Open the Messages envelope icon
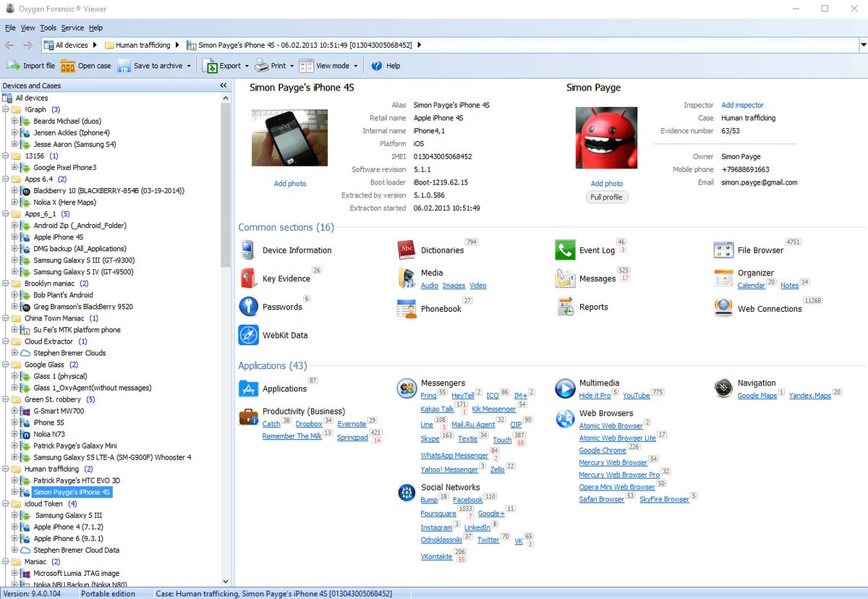Screen dimensions: 868x599 [x=565, y=279]
